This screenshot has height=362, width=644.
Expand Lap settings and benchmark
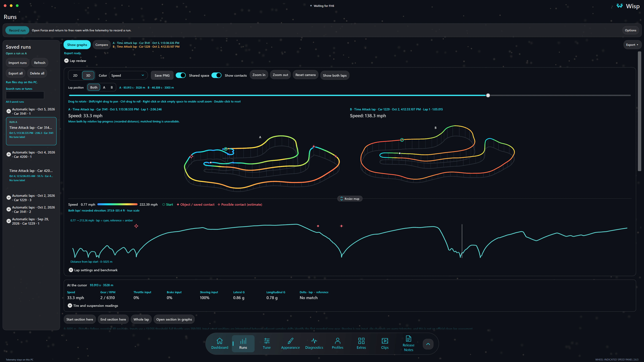pos(71,270)
